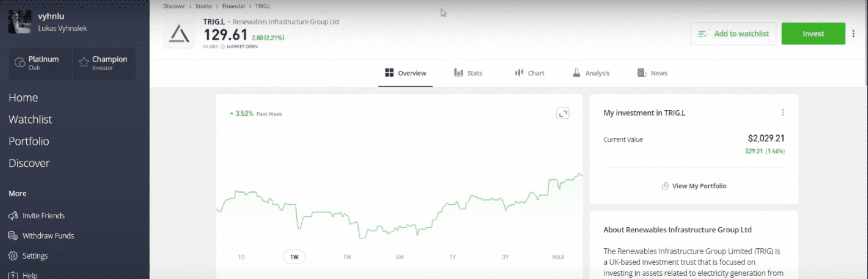This screenshot has width=868, height=279.
Task: Open the Platinum Club badge
Action: coord(41,63)
